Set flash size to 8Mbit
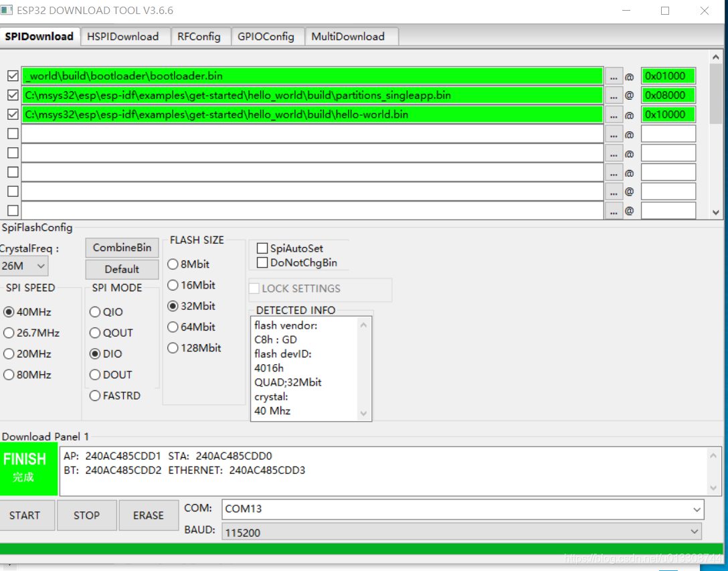 [189, 264]
